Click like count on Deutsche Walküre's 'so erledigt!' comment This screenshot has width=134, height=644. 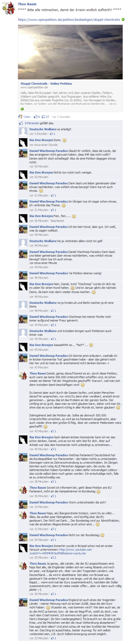[52, 134]
